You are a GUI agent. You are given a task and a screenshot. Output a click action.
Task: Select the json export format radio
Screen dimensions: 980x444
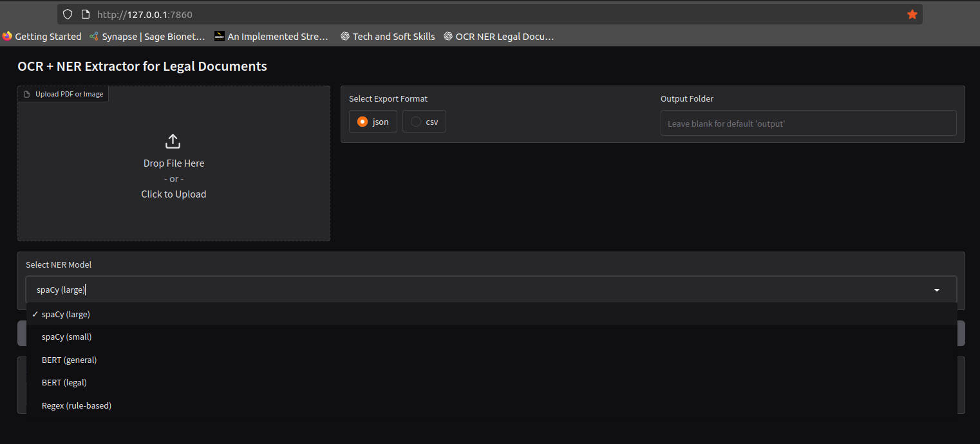pyautogui.click(x=363, y=122)
